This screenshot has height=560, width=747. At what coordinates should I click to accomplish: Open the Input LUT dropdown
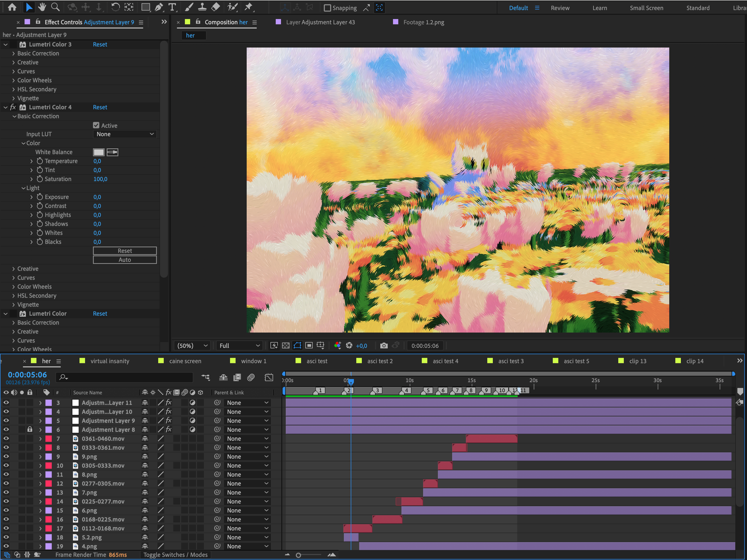125,134
